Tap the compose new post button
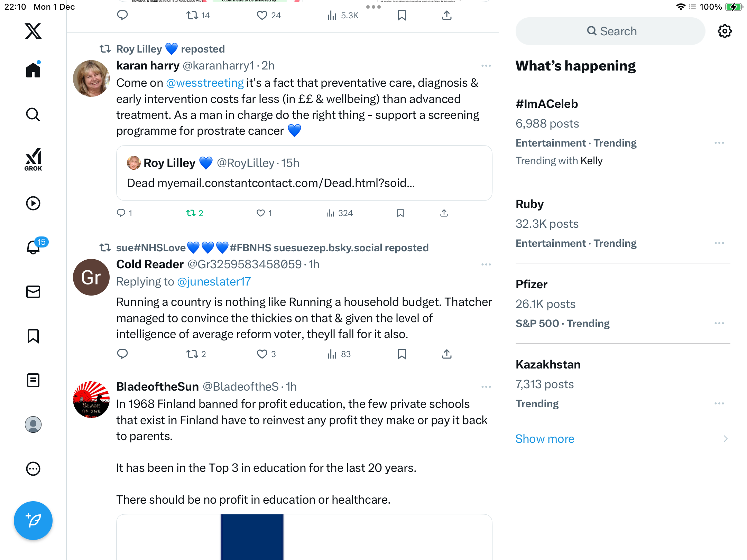The width and height of the screenshot is (747, 560). point(33,520)
